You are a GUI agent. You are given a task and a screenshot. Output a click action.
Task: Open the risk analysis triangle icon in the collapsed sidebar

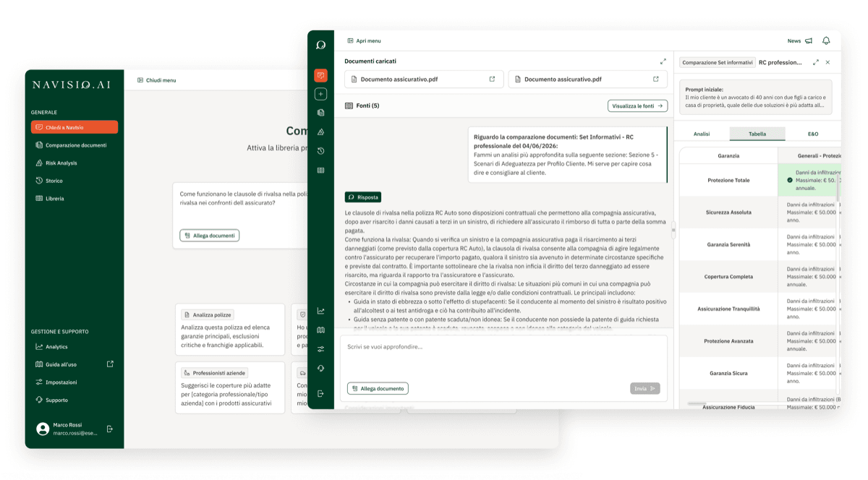point(320,132)
